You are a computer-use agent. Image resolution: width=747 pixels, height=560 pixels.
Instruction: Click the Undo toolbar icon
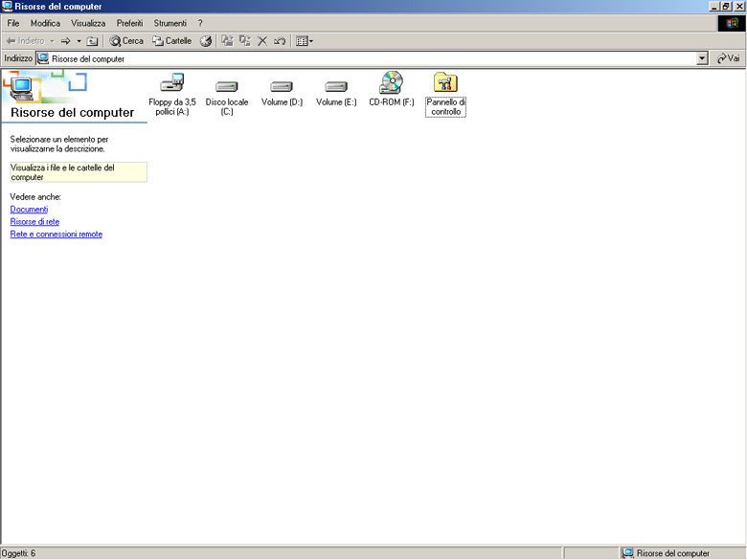(x=280, y=41)
